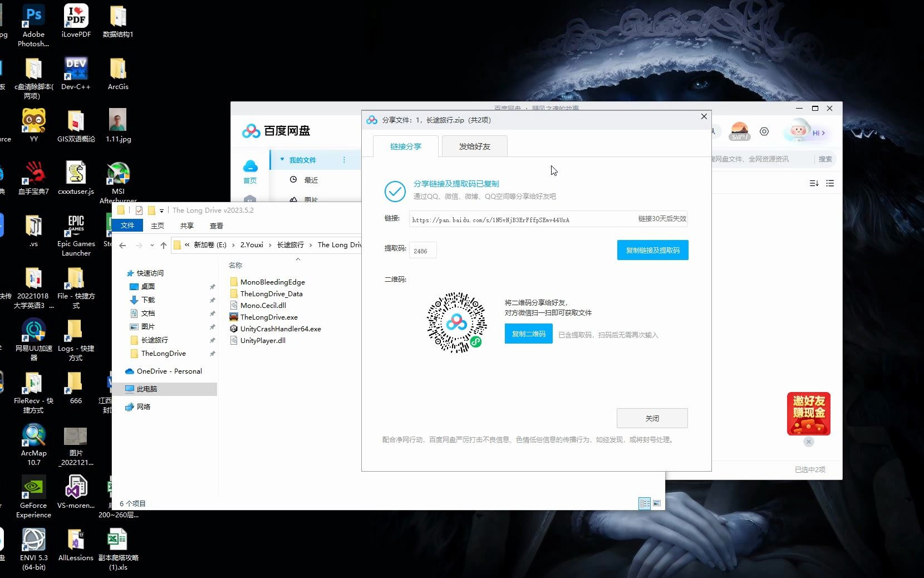Expand breadcrumb arrow after 2.Youxi
The width and height of the screenshot is (924, 578).
pyautogui.click(x=271, y=245)
